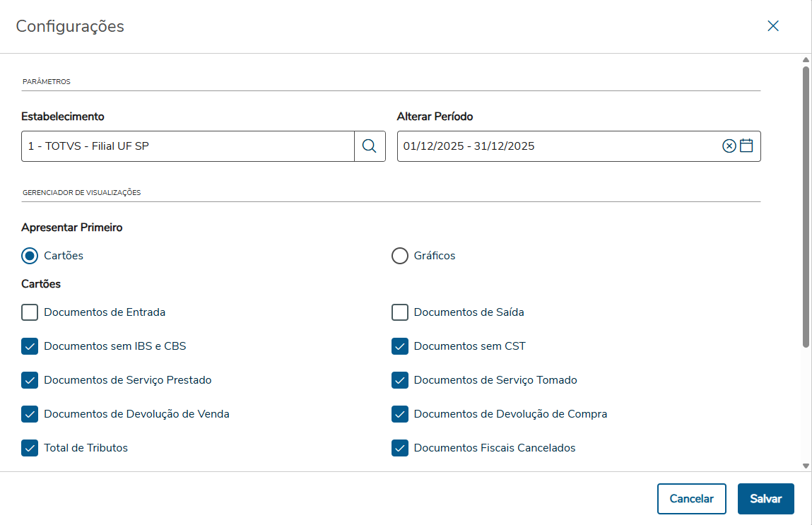Uncheck Documentos sem CST
Screen dimensions: 812x525
tap(400, 346)
